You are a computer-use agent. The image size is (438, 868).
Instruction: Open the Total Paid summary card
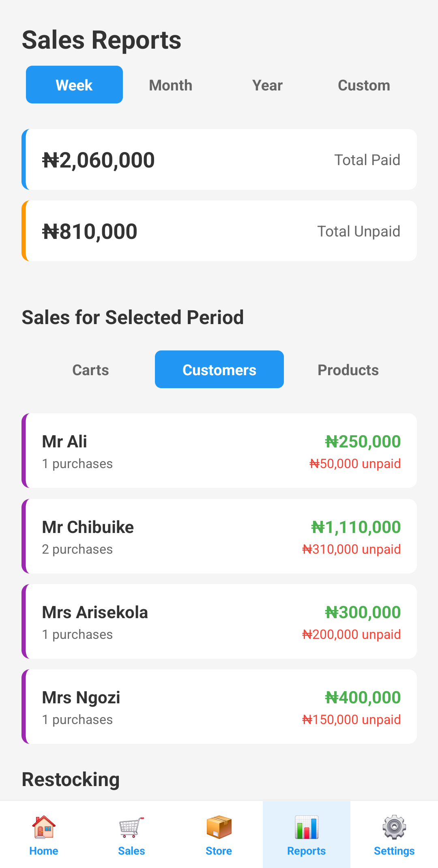click(x=219, y=159)
